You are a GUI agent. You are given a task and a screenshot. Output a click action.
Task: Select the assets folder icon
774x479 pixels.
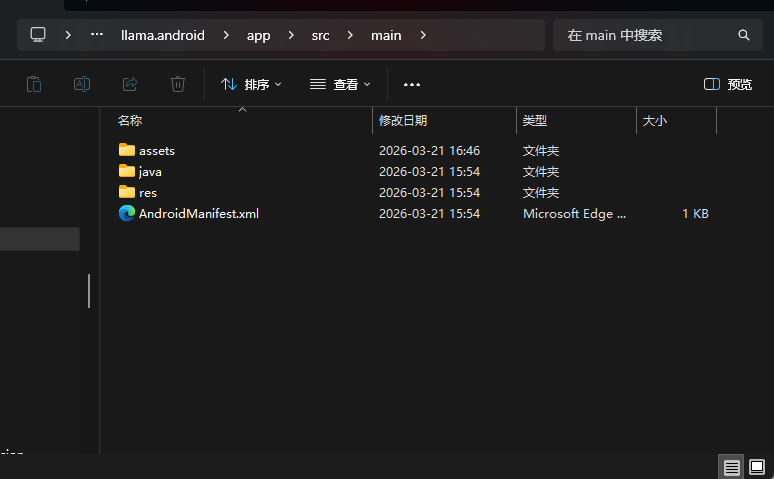click(x=127, y=150)
